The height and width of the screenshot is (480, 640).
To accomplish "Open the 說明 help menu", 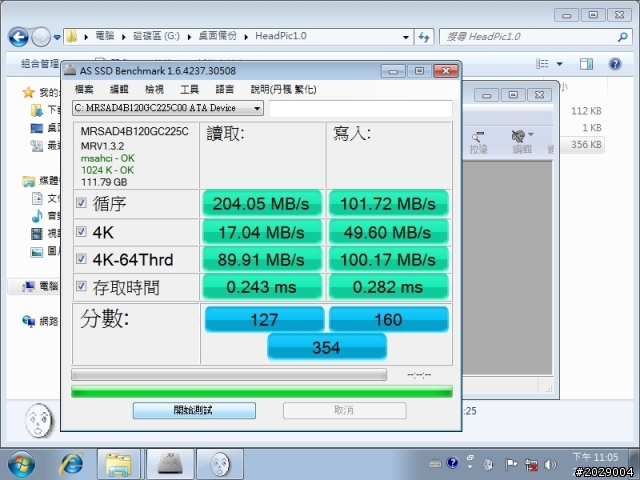I will point(283,89).
